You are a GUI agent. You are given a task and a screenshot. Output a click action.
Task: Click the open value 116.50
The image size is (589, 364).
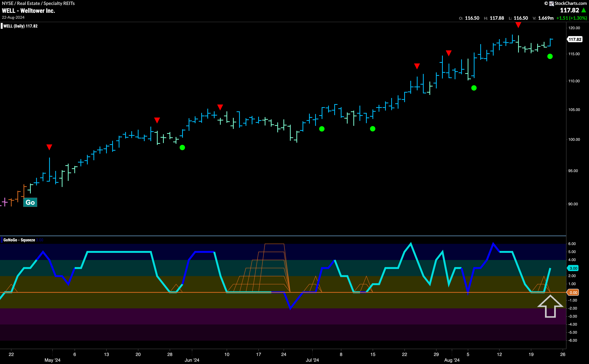click(x=472, y=18)
